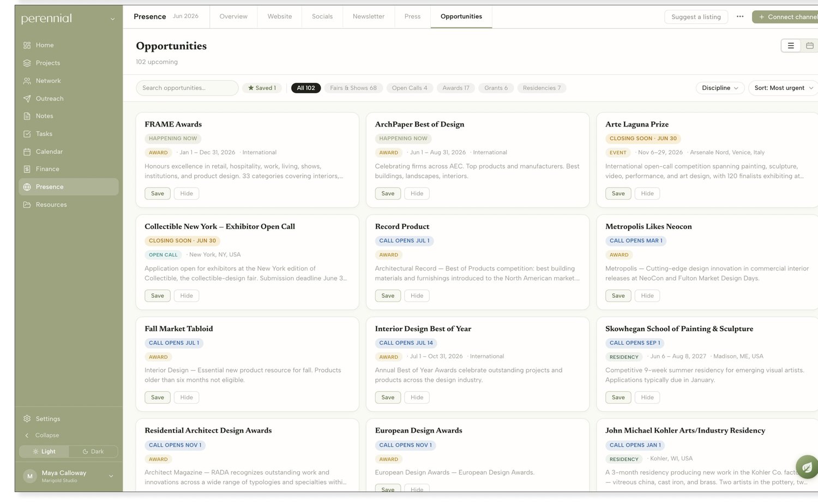Image resolution: width=818 pixels, height=504 pixels.
Task: Switch to calendar view
Action: point(810,46)
